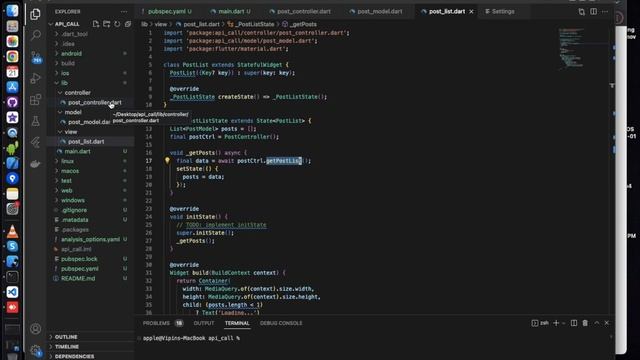Click line number 23 in gutter
The height and width of the screenshot is (360, 640).
click(149, 209)
